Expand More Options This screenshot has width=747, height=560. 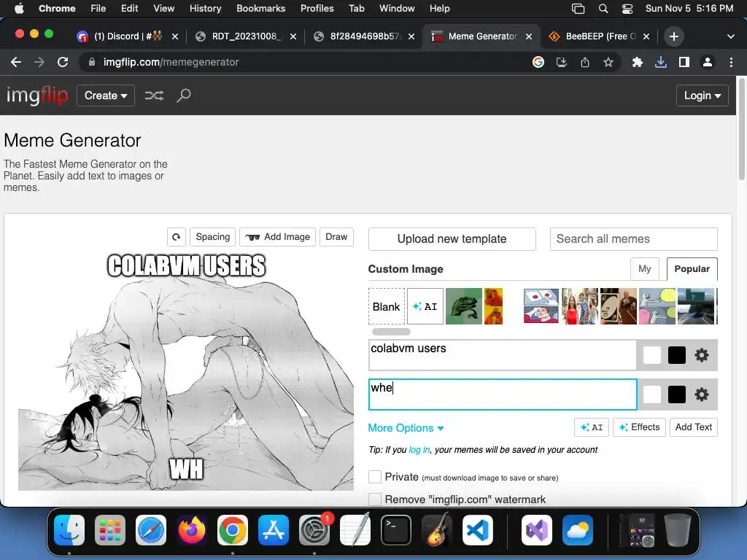pos(406,428)
